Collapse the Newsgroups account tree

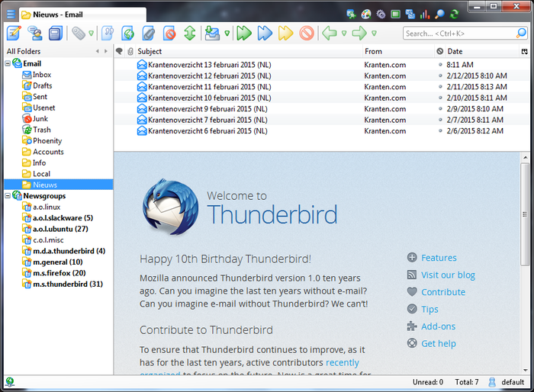[x=8, y=196]
